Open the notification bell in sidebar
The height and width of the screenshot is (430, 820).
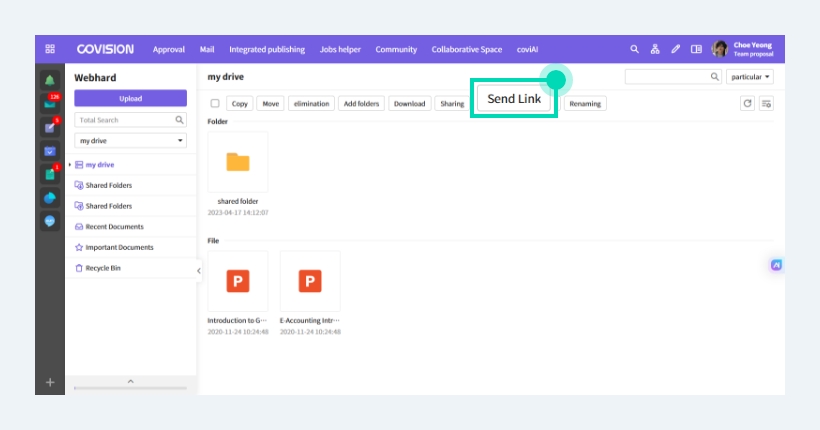(x=50, y=80)
